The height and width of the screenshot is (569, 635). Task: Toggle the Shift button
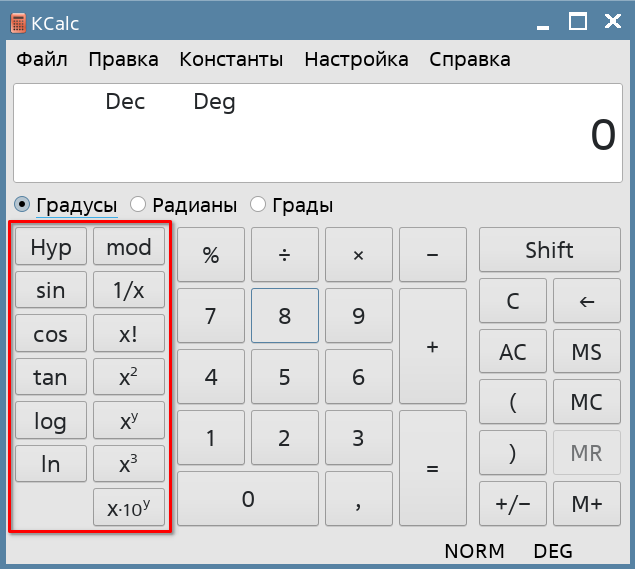[549, 250]
